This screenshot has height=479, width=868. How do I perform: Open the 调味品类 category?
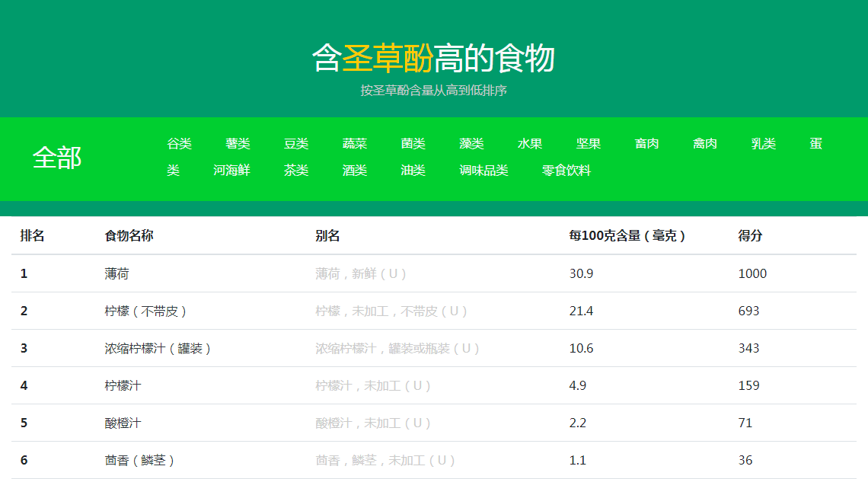coord(483,170)
